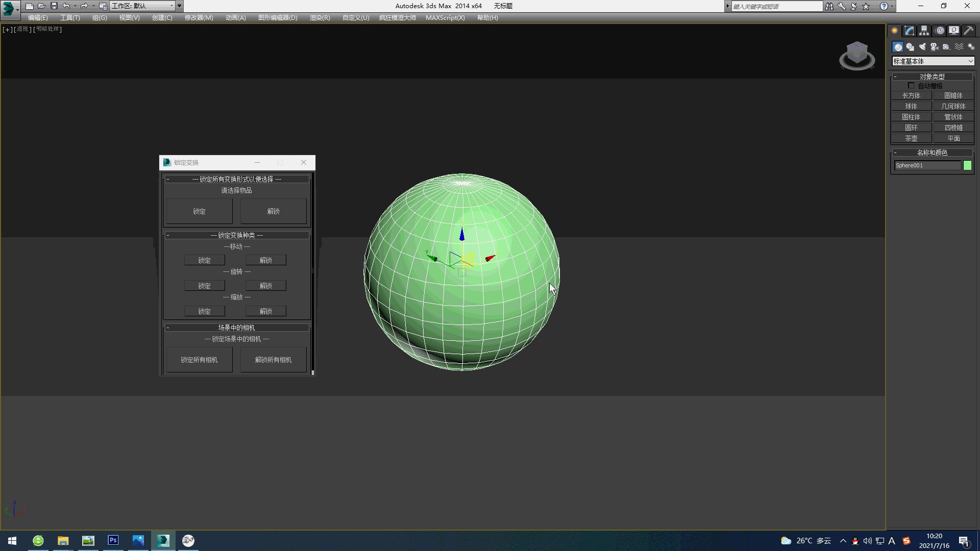Open the Motion panel tab

939,31
